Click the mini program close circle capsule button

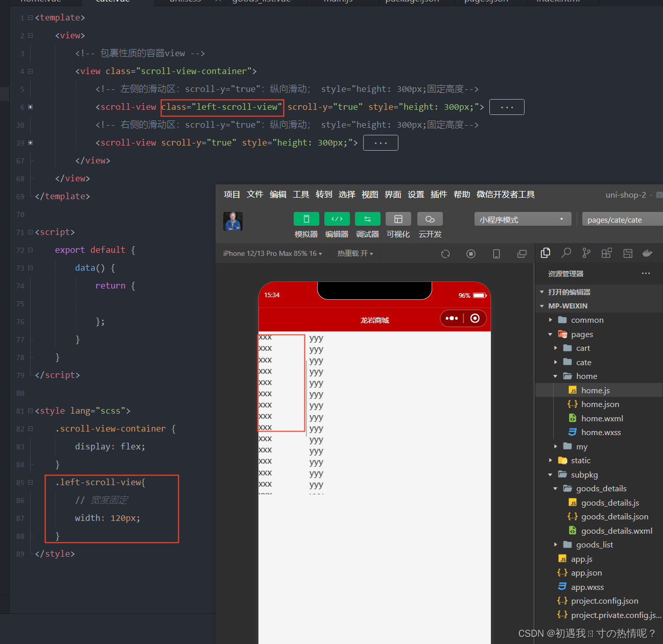[x=475, y=318]
